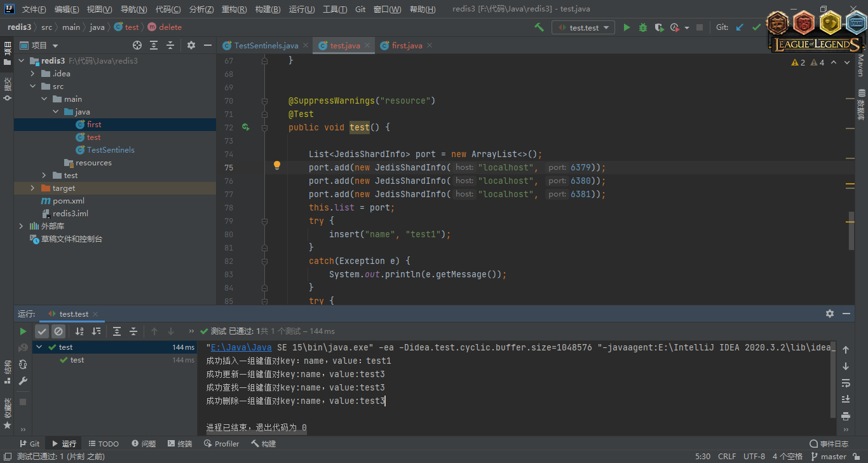Expand the .idea folder node

[x=33, y=74]
